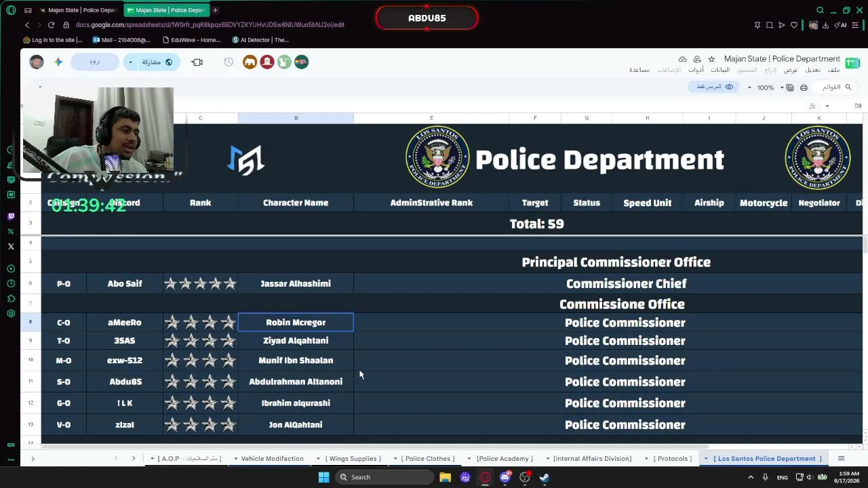Open Vehicle Modifaction tab dropdown arrow
Viewport: 868px width, 488px height.
point(235,459)
